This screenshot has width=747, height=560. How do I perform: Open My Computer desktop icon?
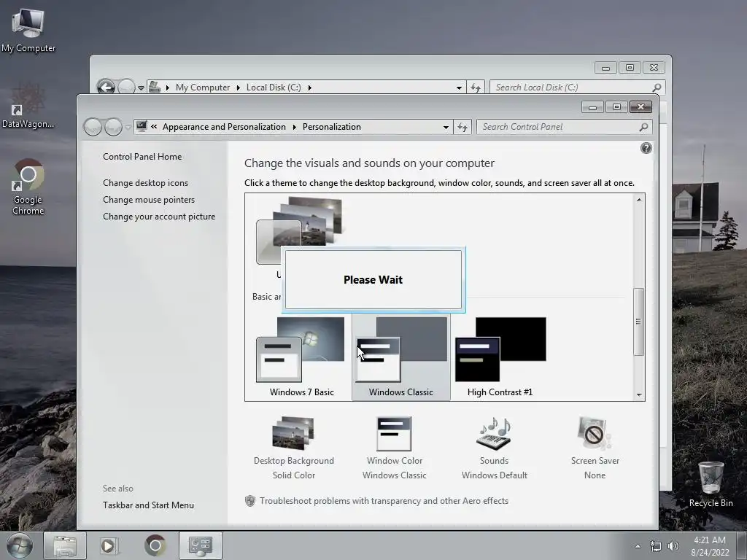pos(28,31)
